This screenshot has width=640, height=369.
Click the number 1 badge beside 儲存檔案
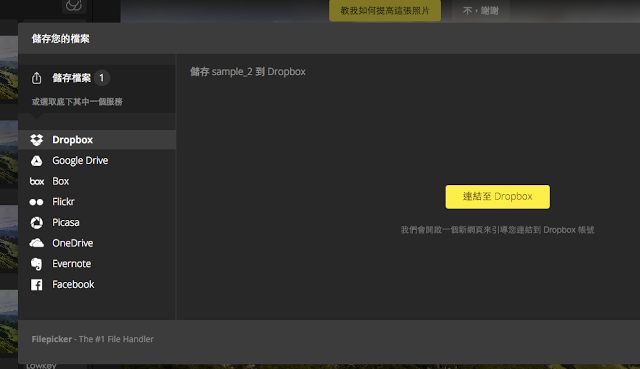(102, 78)
